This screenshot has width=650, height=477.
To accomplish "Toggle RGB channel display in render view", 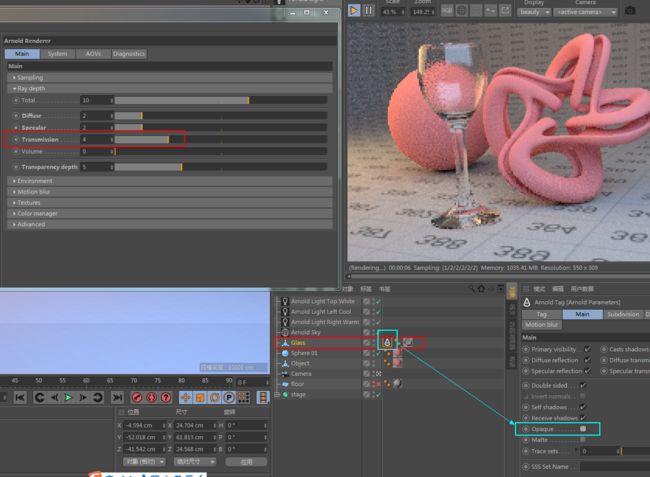I will point(447,11).
